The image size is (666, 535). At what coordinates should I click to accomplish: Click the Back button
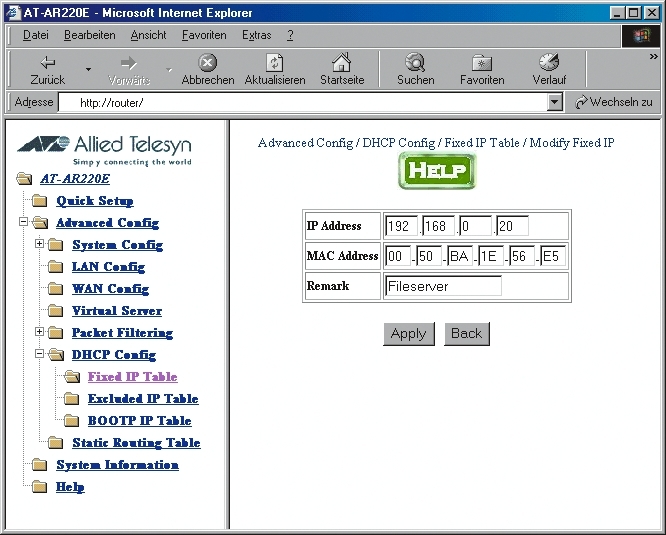coord(467,334)
